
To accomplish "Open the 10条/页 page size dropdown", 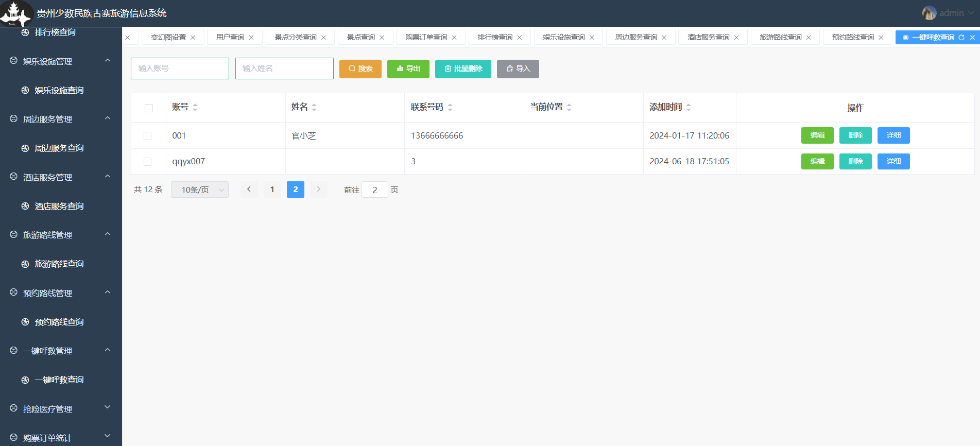I will (x=200, y=190).
